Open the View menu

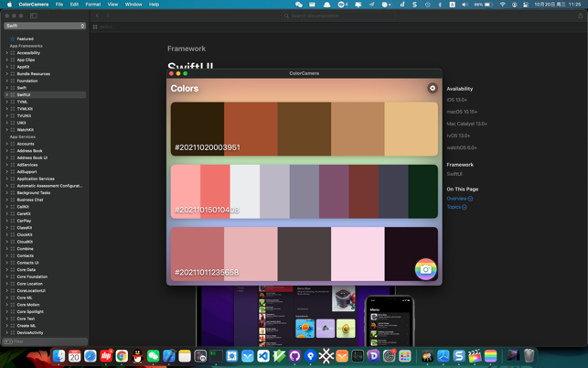pos(112,5)
